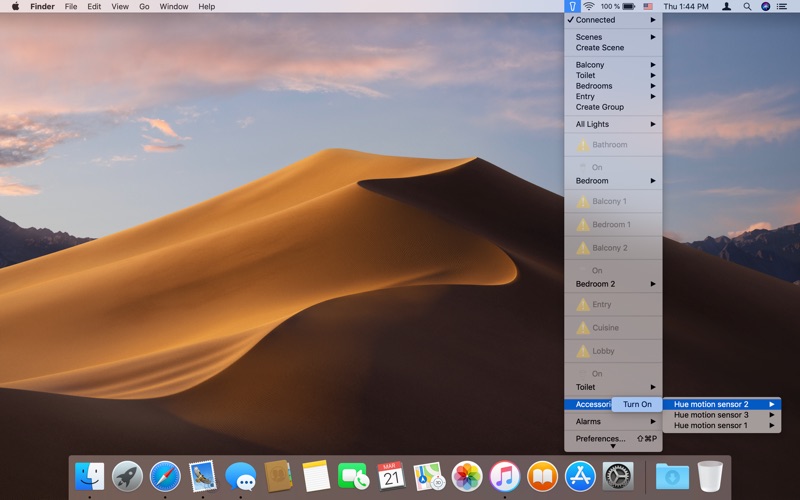Click the Hue lamp menu bar icon
Screen dimensions: 800x500
[x=571, y=6]
